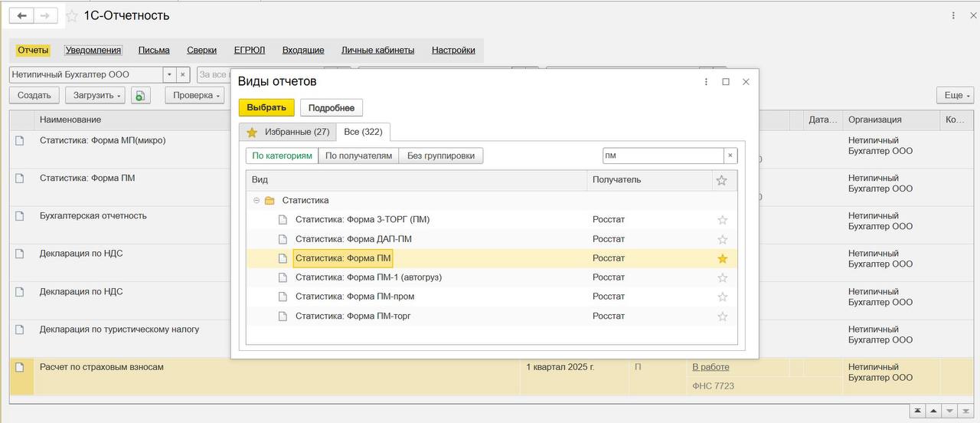The width and height of the screenshot is (980, 423).
Task: Click the organization input Нетипичный Бухгалтер ООО
Action: click(86, 74)
